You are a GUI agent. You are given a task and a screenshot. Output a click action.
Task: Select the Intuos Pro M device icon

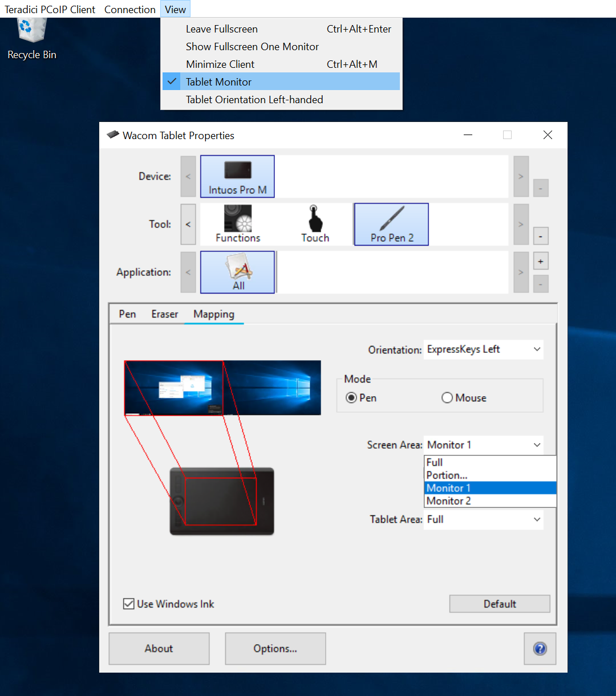[x=237, y=176]
